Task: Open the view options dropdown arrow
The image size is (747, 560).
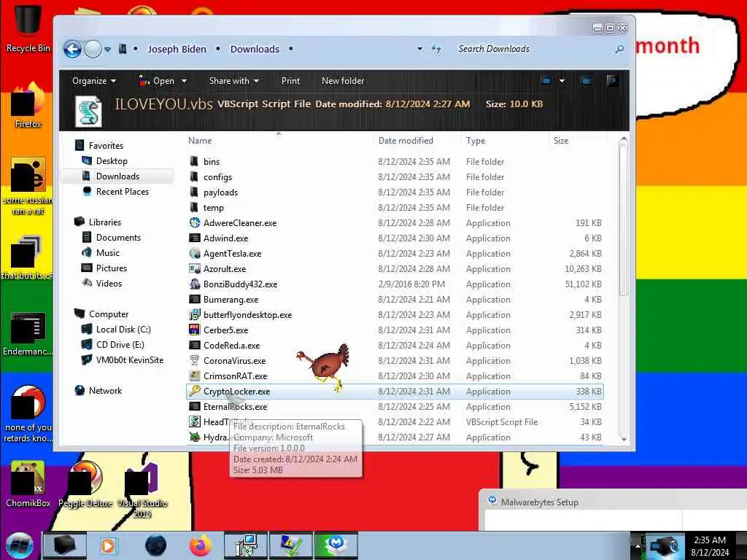Action: click(562, 82)
